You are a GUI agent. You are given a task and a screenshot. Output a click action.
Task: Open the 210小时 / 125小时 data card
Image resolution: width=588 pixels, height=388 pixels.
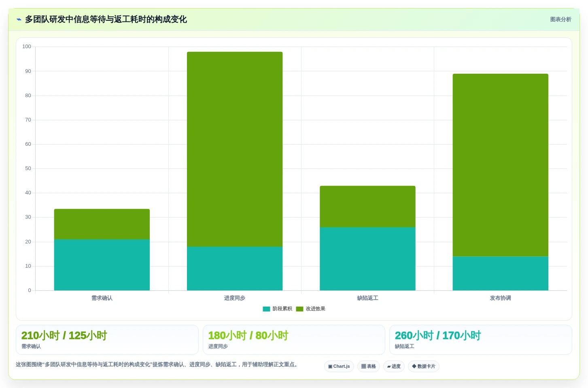pyautogui.click(x=107, y=340)
